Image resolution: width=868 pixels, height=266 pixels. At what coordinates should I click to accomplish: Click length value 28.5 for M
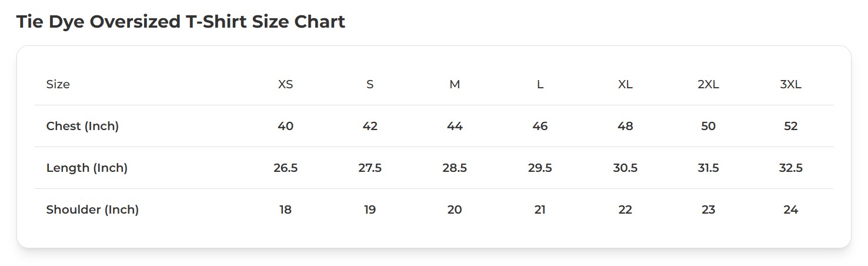point(455,168)
